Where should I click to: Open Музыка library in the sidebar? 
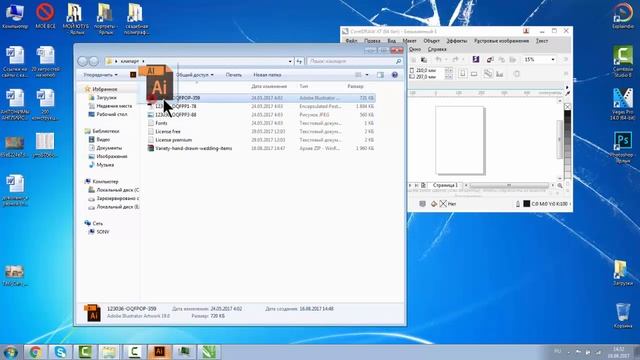point(105,165)
